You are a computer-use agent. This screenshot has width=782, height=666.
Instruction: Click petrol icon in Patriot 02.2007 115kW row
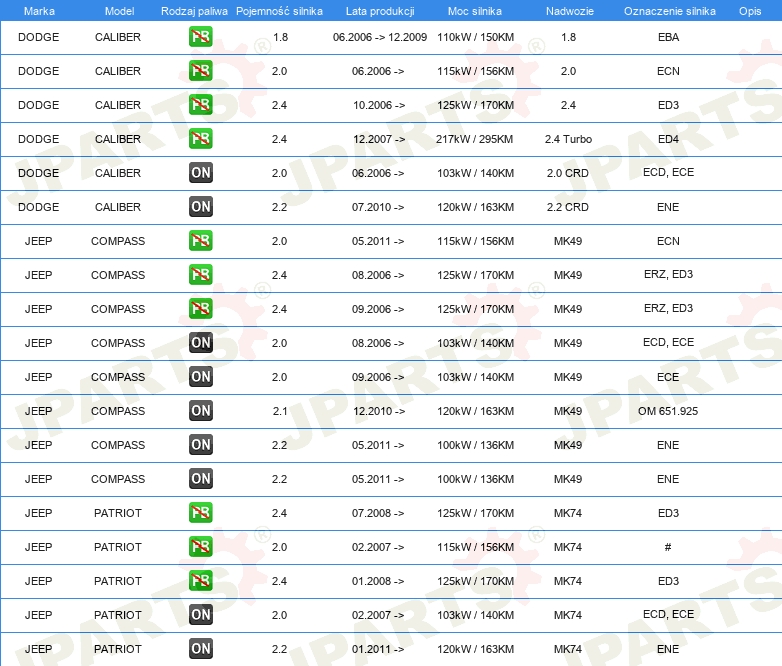pyautogui.click(x=200, y=547)
